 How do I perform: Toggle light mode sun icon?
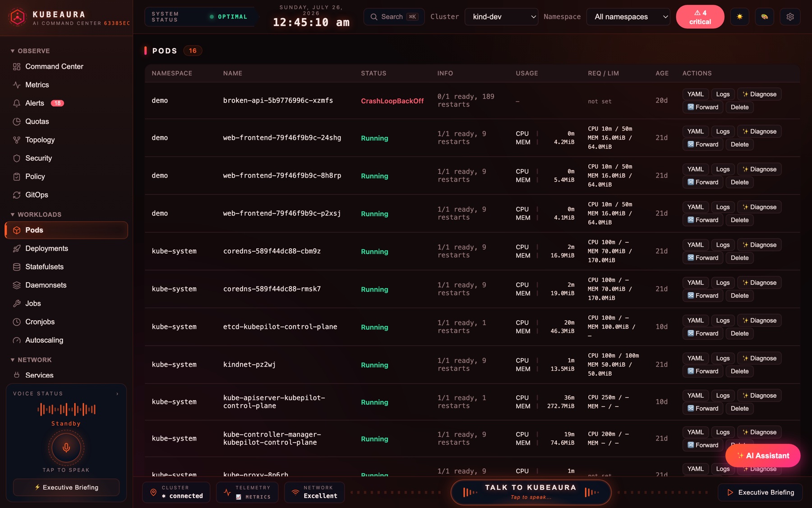pos(740,17)
